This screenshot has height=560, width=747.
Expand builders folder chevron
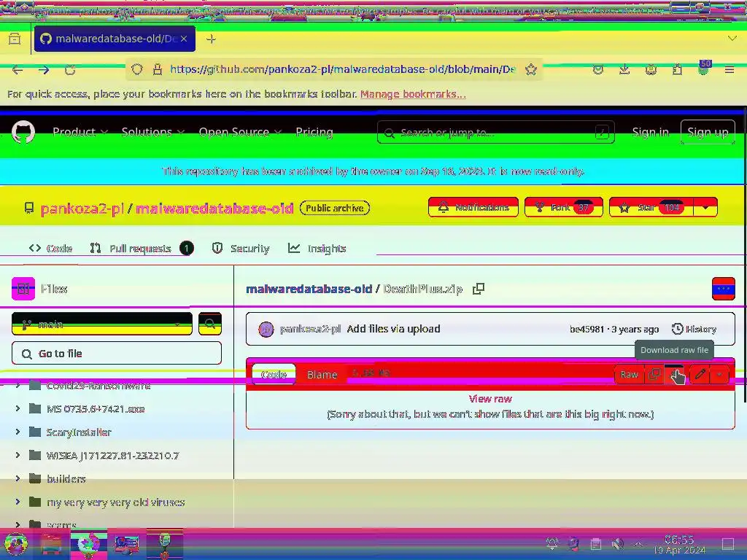tap(18, 478)
